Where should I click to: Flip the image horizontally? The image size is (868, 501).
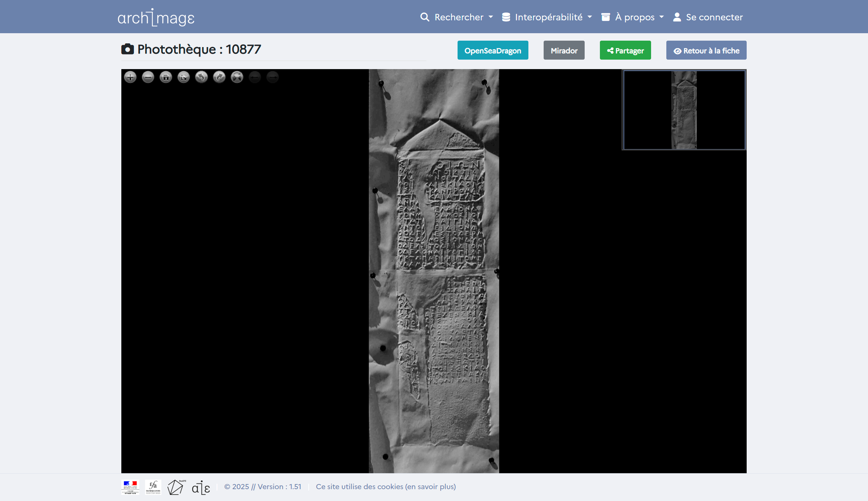[237, 77]
